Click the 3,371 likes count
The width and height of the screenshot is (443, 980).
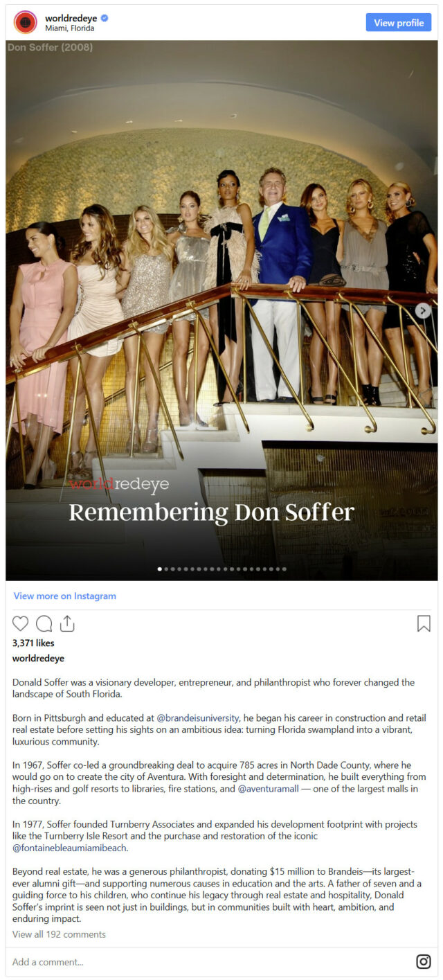tap(33, 643)
